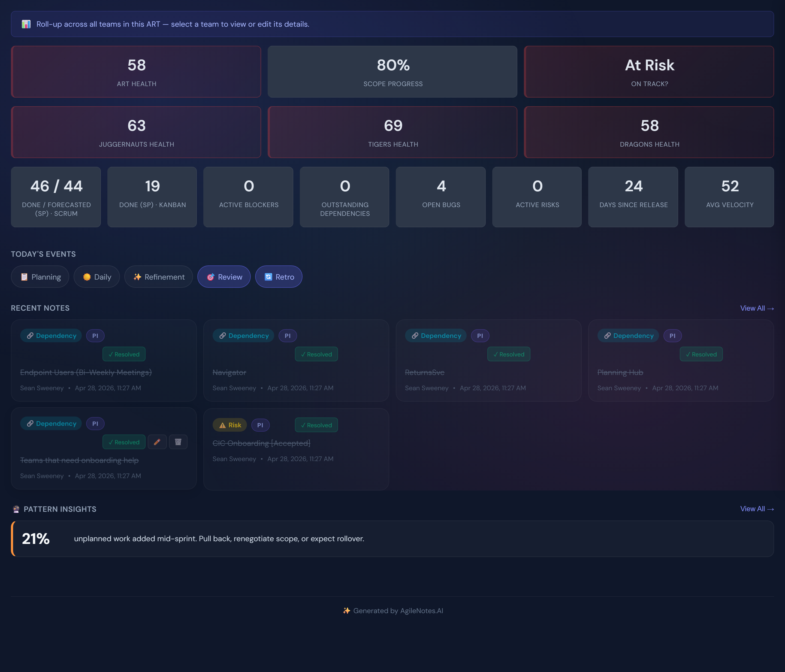Select the Juggernauts Health team card
This screenshot has width=785, height=672.
click(136, 132)
